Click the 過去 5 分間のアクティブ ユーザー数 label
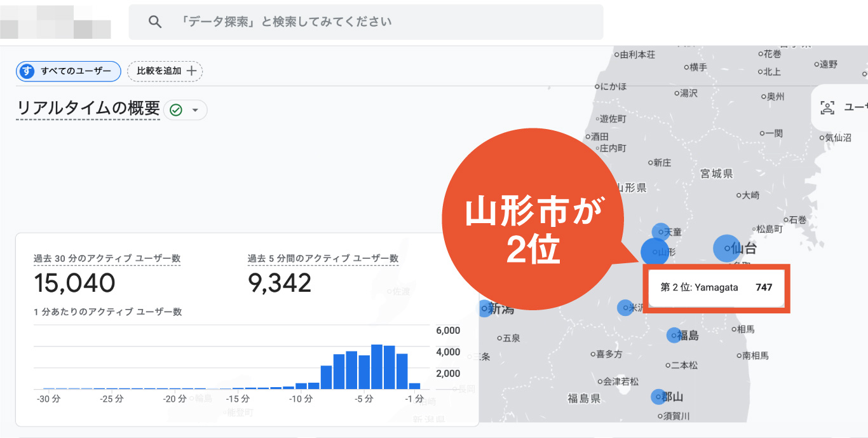The image size is (868, 438). [x=323, y=258]
